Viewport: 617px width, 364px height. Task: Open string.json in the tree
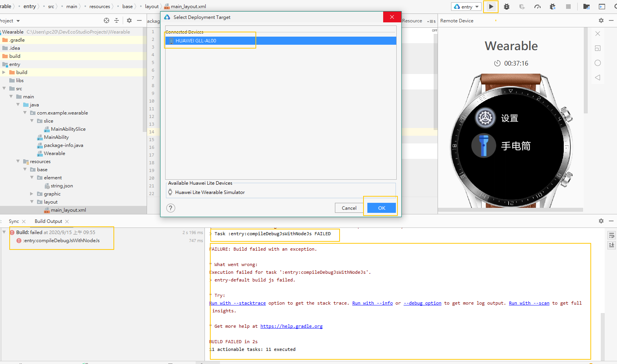click(x=62, y=186)
